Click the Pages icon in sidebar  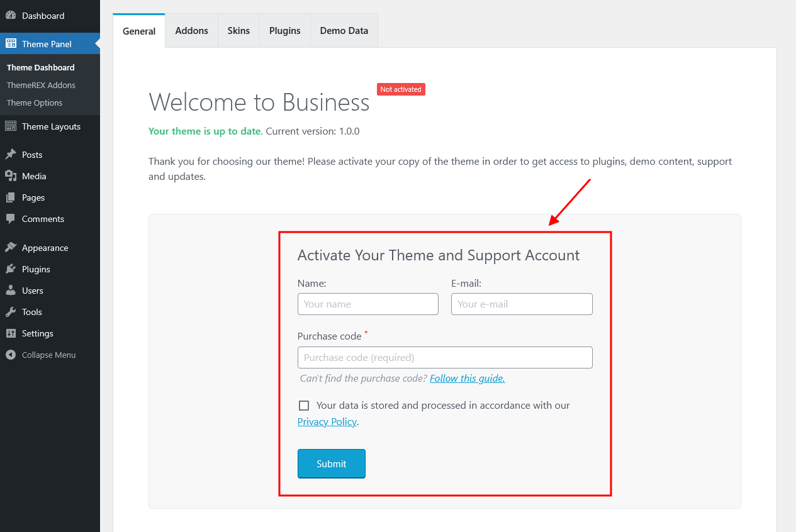11,197
